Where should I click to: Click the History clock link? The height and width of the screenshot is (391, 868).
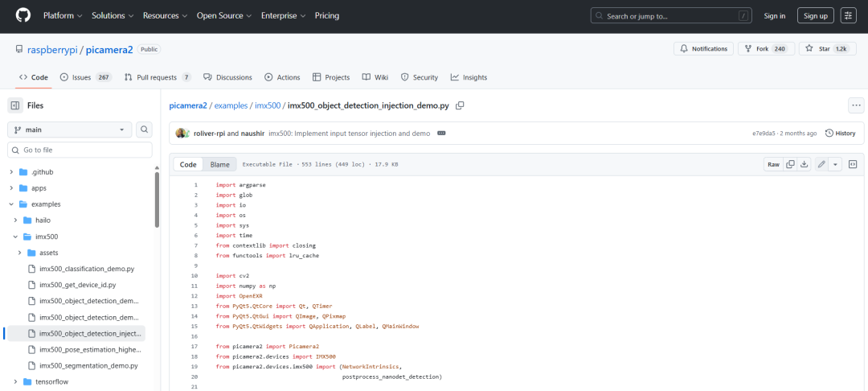click(x=841, y=134)
